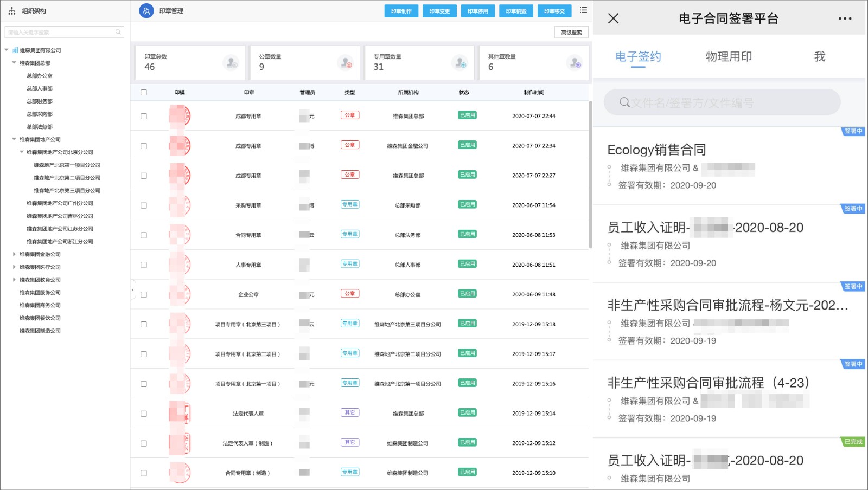Check the 采购专用章 row checkbox
The image size is (868, 490).
144,205
